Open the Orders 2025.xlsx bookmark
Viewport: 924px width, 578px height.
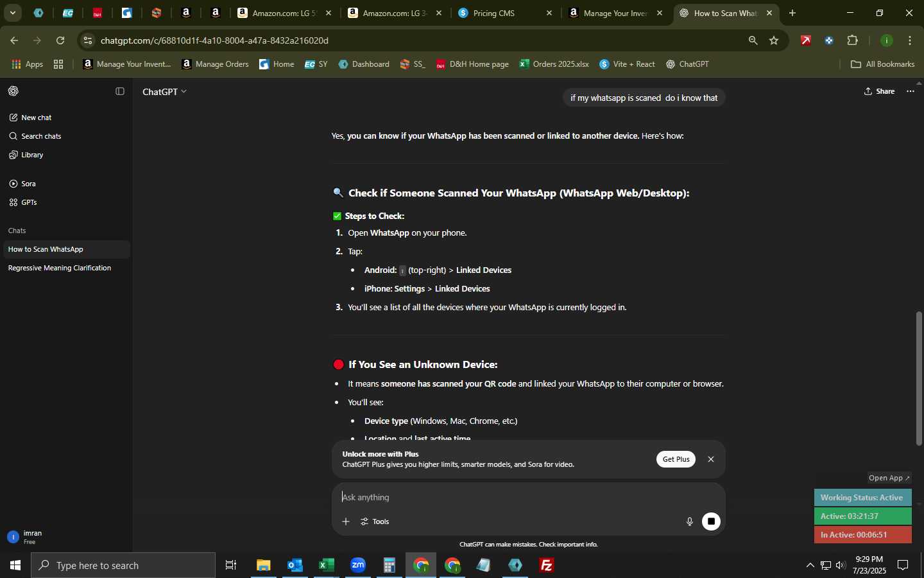click(x=554, y=64)
